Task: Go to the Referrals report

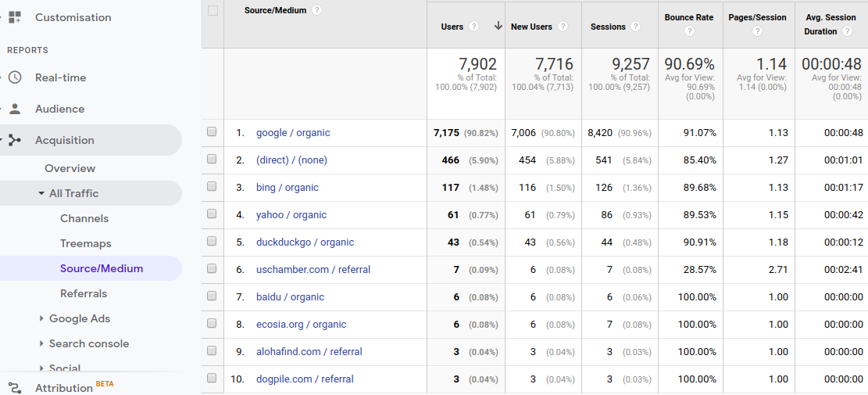Action: (84, 293)
